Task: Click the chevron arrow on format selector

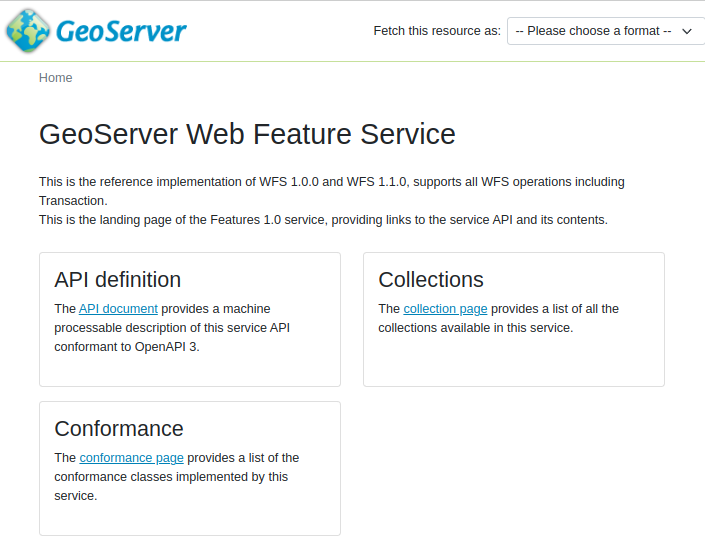Action: click(x=686, y=31)
